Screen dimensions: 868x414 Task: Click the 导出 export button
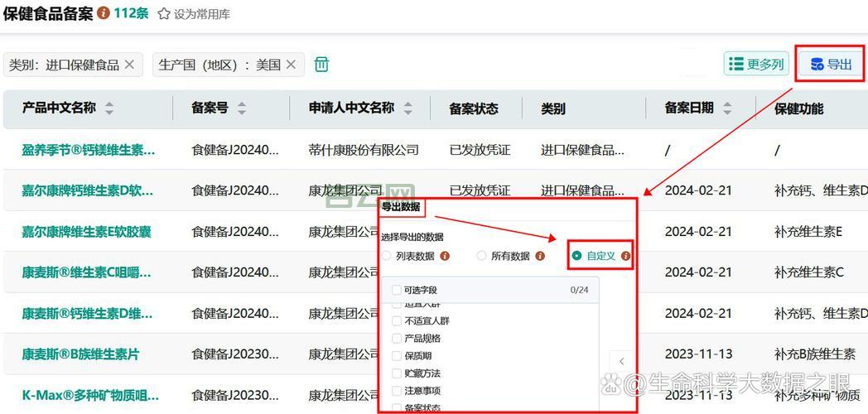(x=831, y=65)
